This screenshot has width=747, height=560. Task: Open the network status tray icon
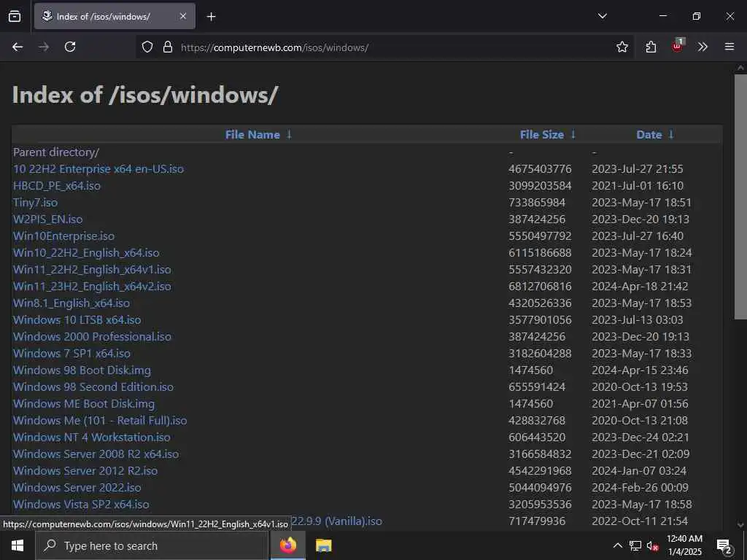pos(635,545)
